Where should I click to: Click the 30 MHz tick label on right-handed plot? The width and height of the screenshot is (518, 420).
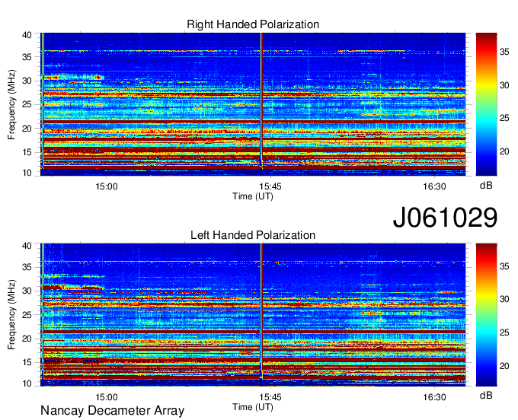pos(27,81)
